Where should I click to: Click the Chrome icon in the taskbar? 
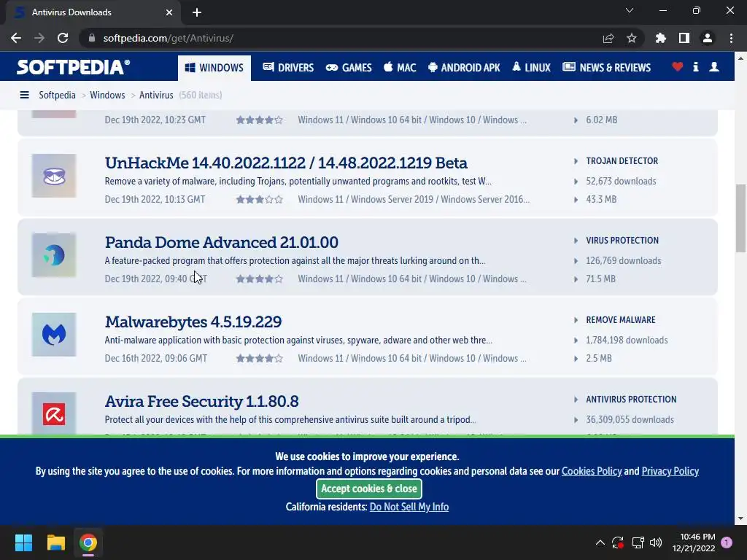click(88, 542)
